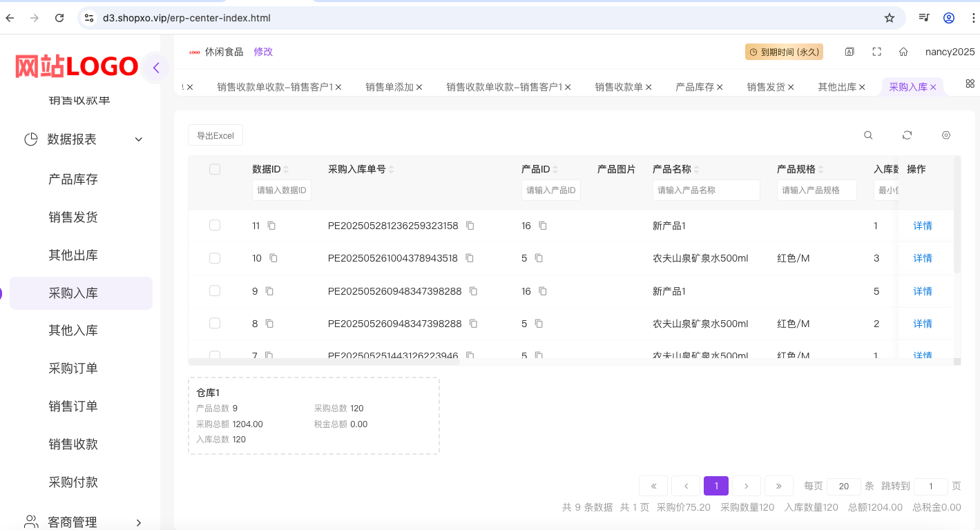980x530 pixels.
Task: Go to the next page arrow
Action: 747,486
